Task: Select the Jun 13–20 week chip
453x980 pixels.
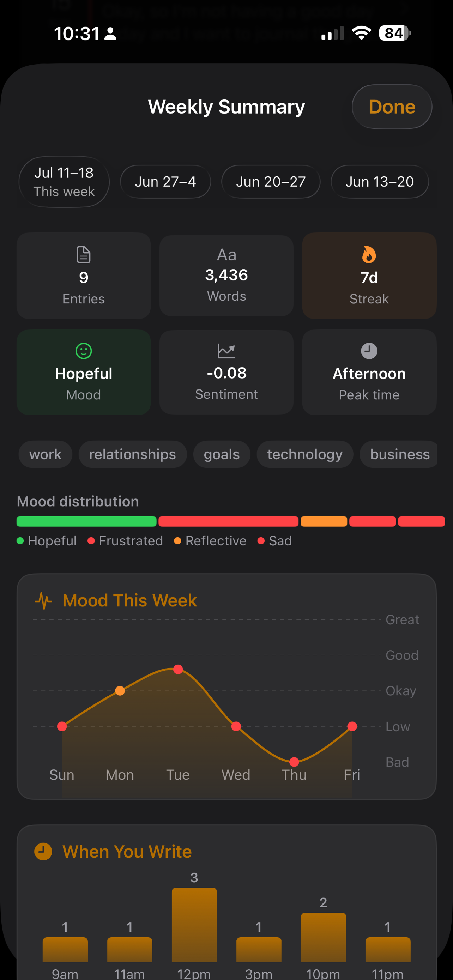Action: coord(379,182)
